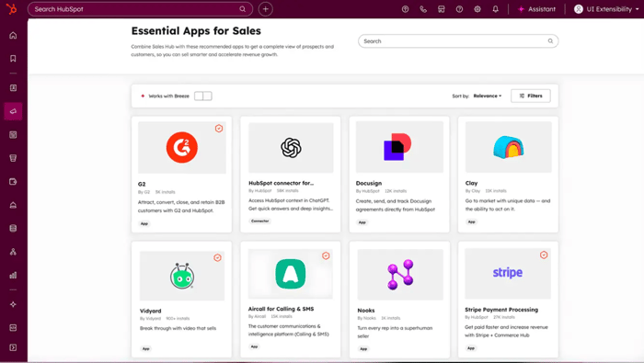The width and height of the screenshot is (644, 363).
Task: Click the App tag on G2 card
Action: click(144, 223)
